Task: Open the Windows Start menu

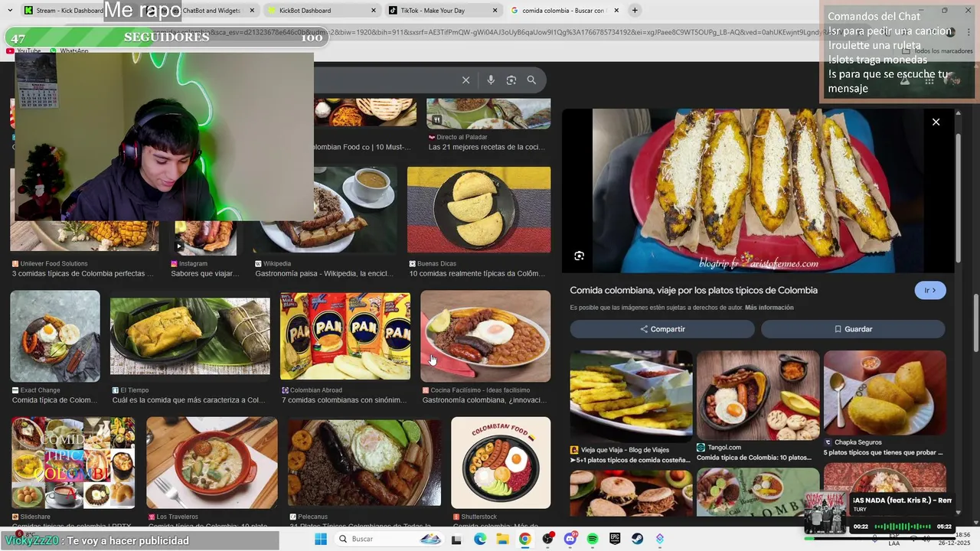Action: 321,539
